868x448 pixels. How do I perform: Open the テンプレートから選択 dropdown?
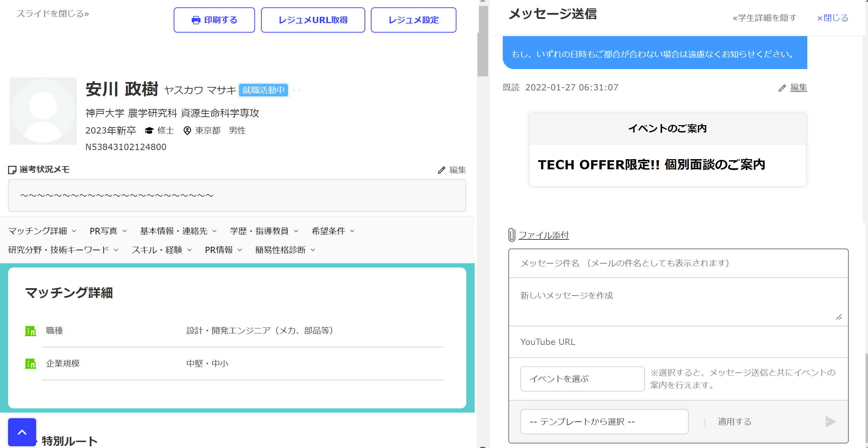pyautogui.click(x=604, y=422)
